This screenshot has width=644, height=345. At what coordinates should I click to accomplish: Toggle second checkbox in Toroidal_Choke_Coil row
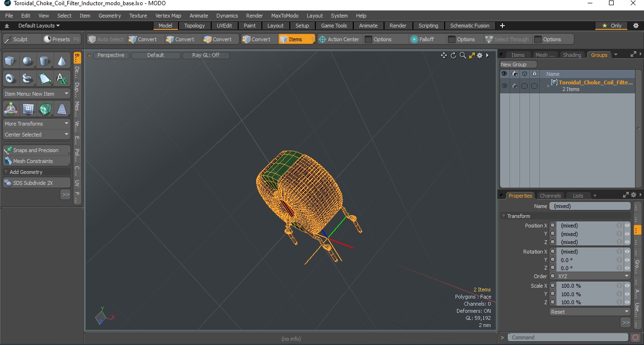534,86
